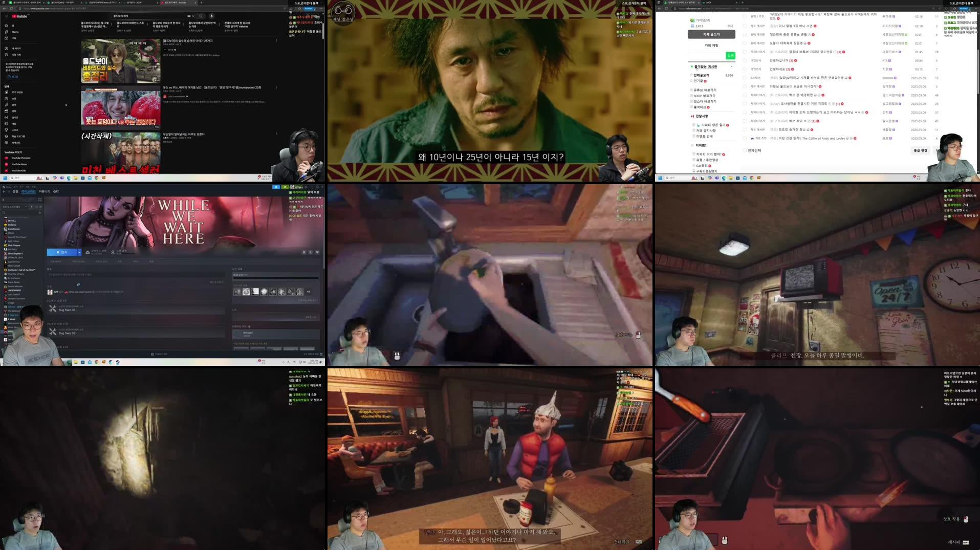
Task: Open new tab in Naver Cafe browser
Action: point(743,3)
